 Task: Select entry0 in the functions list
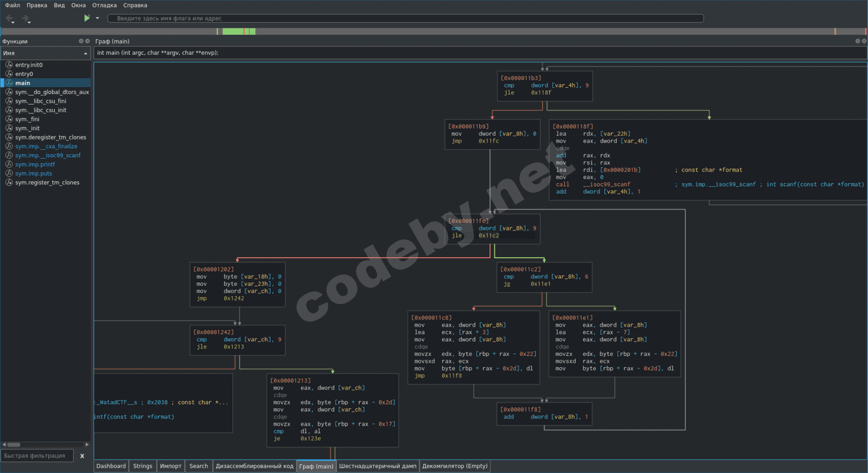click(24, 74)
